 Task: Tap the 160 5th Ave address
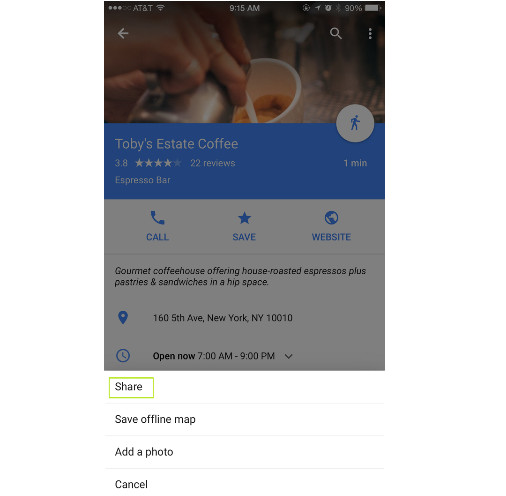[x=223, y=318]
